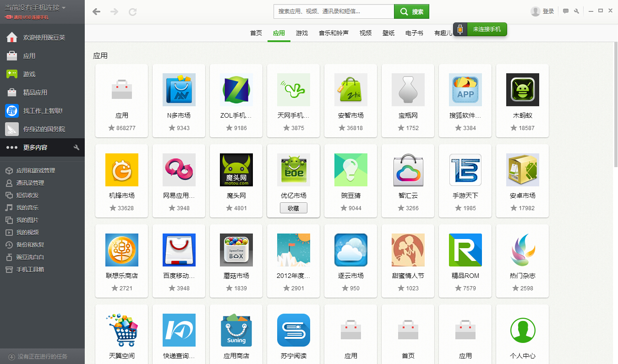The height and width of the screenshot is (364, 618).
Task: Click the 未连接手机 green button
Action: pos(487,29)
